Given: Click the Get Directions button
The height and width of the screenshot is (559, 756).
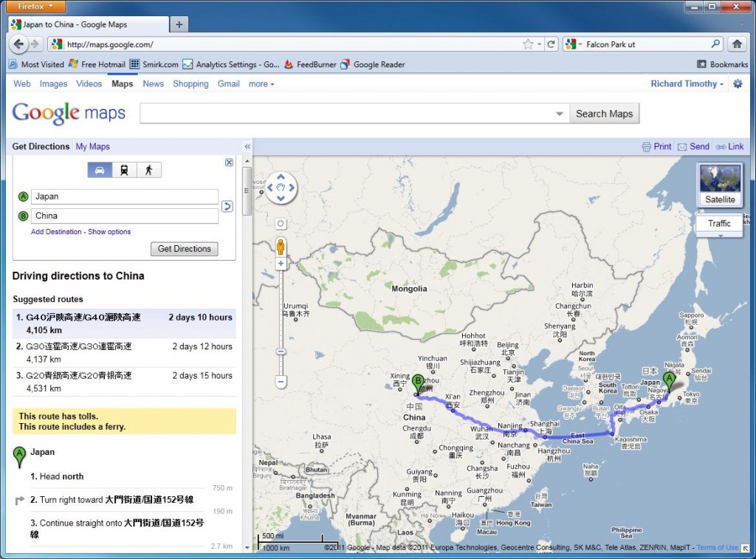Looking at the screenshot, I should (184, 249).
